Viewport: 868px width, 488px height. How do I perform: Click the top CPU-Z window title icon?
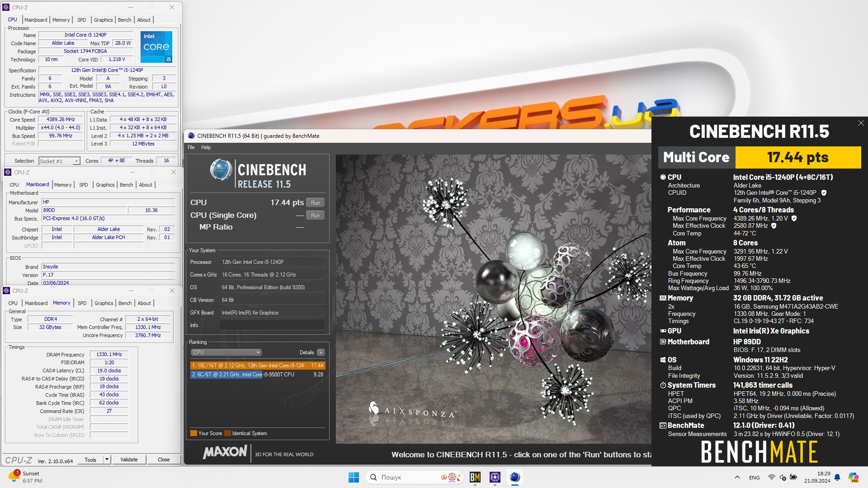point(6,7)
